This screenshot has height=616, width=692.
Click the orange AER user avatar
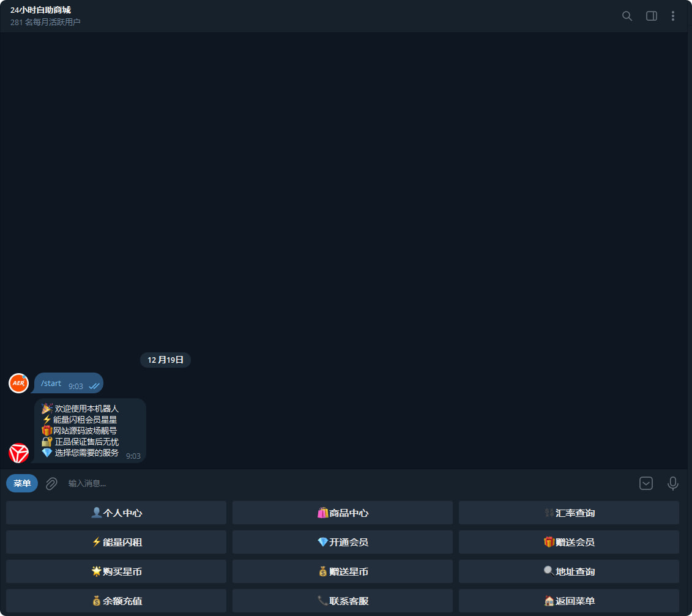pos(18,383)
